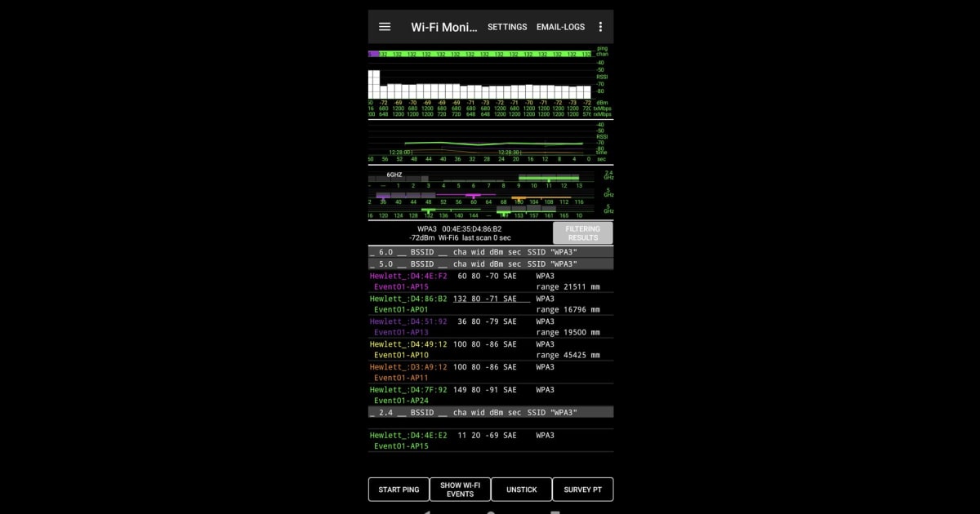Open the three-dot overflow menu
Viewport: 980px width, 514px height.
(x=600, y=26)
